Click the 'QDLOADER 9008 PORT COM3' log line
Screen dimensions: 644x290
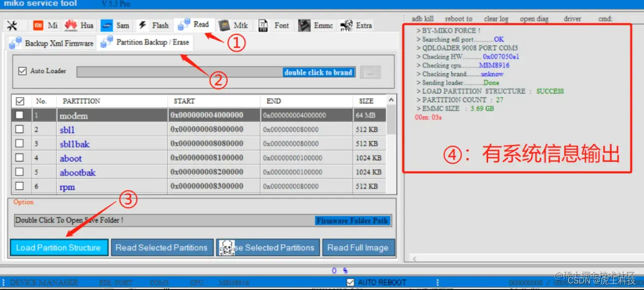pyautogui.click(x=467, y=48)
